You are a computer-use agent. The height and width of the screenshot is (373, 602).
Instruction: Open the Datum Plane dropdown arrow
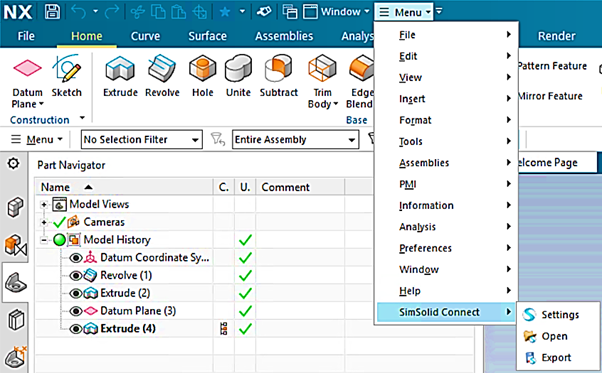[41, 104]
